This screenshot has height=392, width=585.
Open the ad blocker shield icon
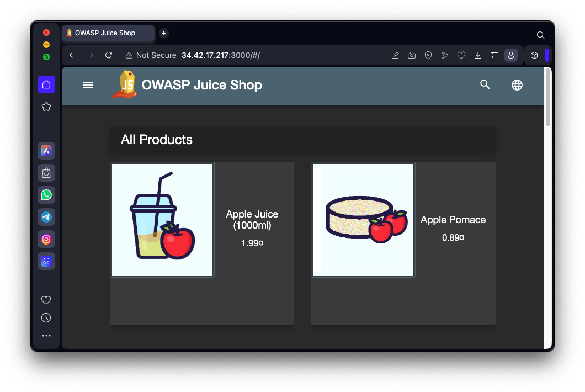tap(428, 55)
